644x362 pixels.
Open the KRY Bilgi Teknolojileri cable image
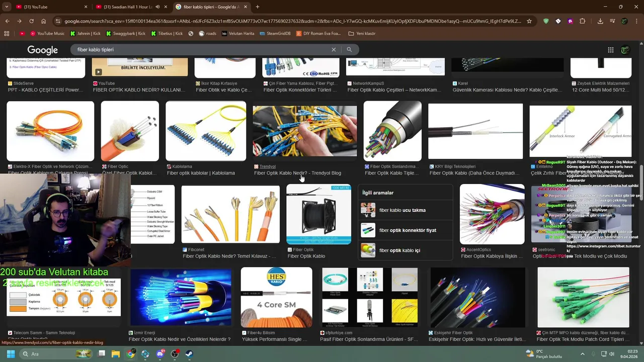tap(475, 131)
